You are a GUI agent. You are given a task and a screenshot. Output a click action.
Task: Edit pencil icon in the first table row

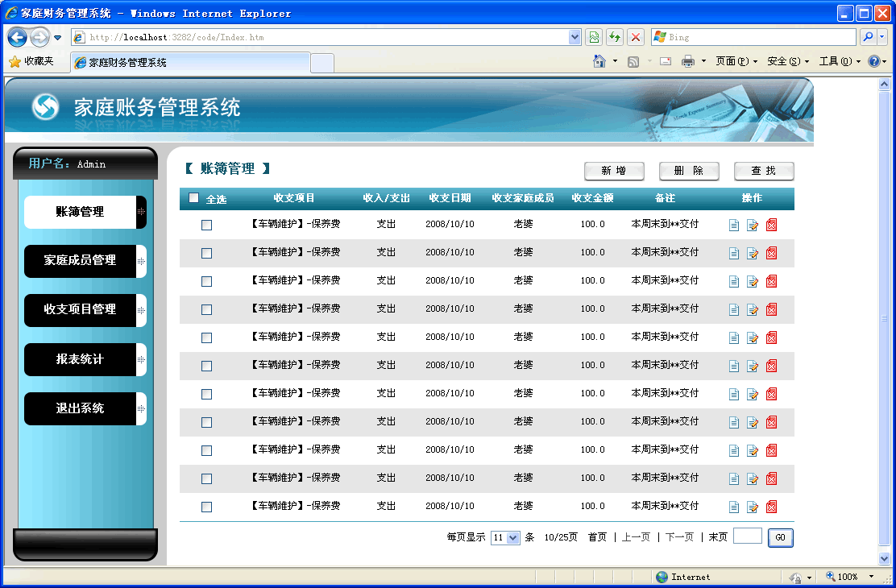753,226
